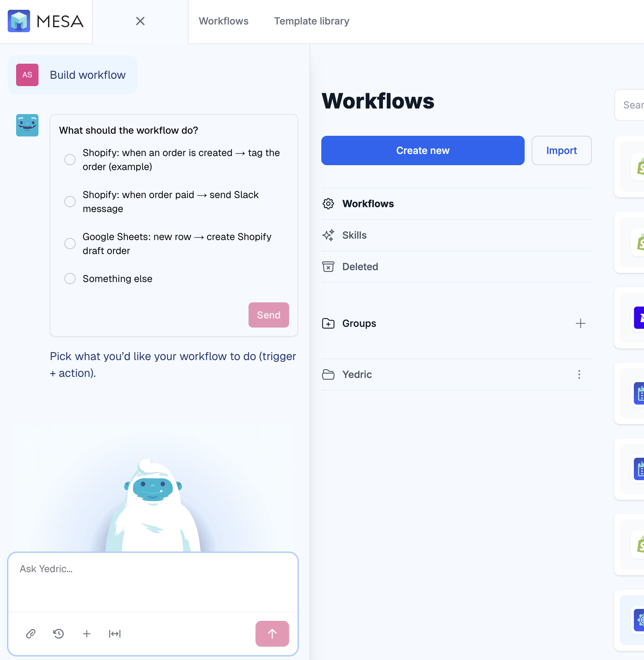Close the Yedric assistant panel
The height and width of the screenshot is (660, 644).
click(x=140, y=21)
